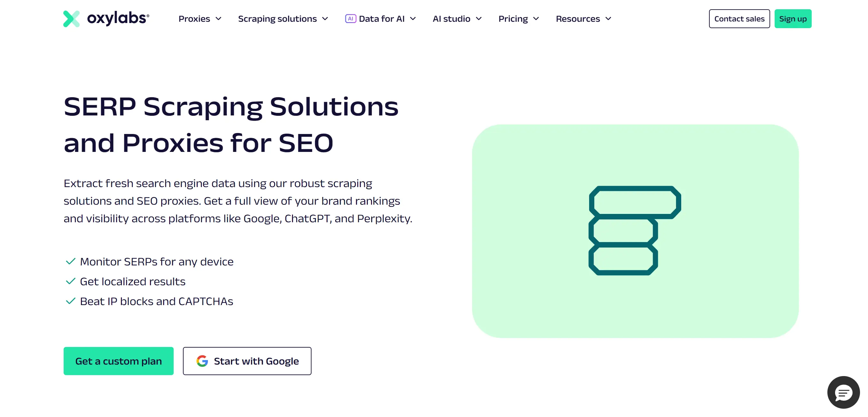Image resolution: width=868 pixels, height=417 pixels.
Task: Click the checkmark beside Beat IP blocks
Action: pos(70,301)
